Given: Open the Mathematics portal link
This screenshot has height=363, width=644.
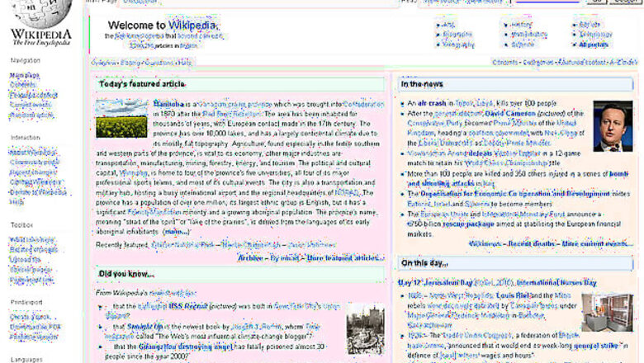Looking at the screenshot, I should 529,35.
